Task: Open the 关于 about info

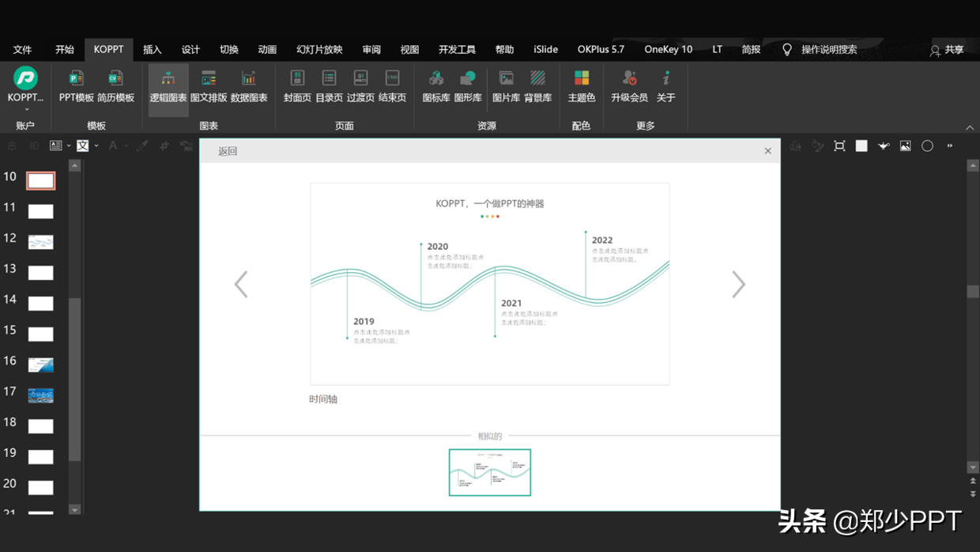Action: pos(666,85)
